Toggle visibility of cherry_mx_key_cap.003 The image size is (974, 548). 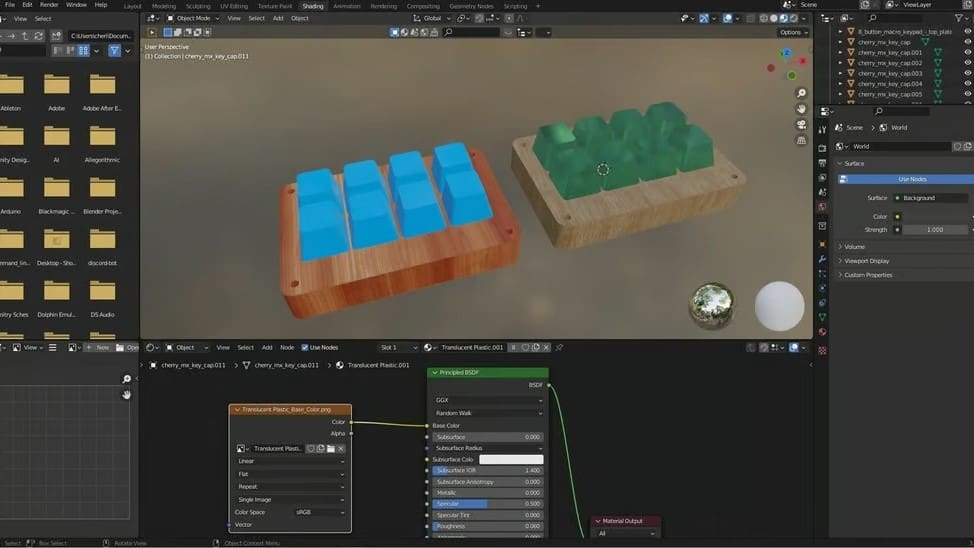point(967,73)
